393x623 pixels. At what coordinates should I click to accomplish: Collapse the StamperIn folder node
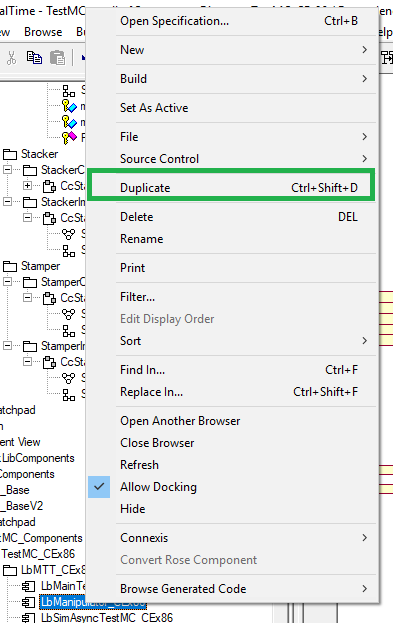[x=8, y=346]
